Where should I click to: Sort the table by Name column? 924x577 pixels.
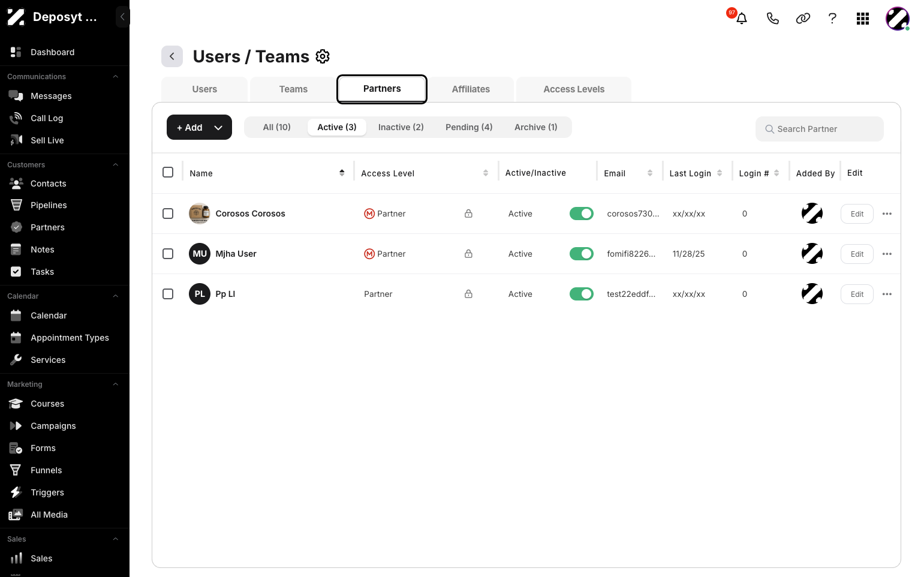(x=342, y=173)
